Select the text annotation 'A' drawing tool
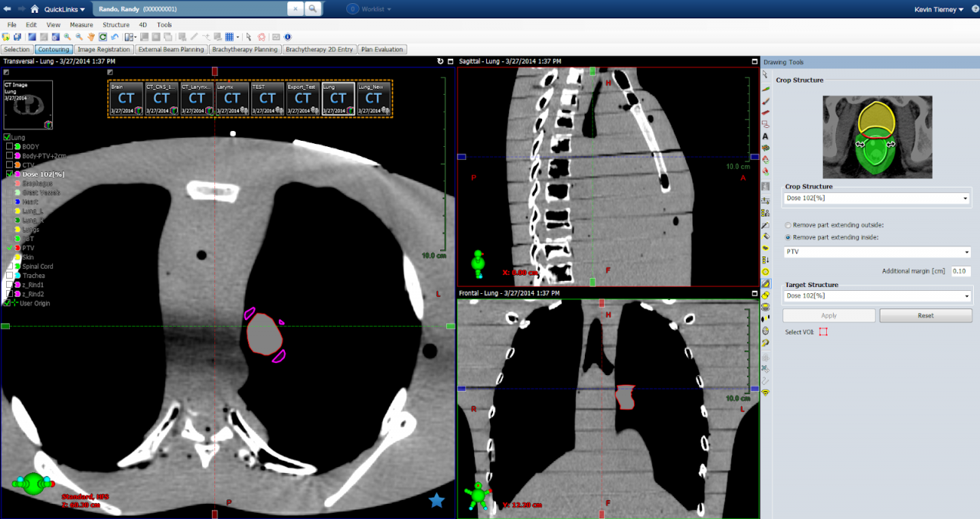Image resolution: width=980 pixels, height=519 pixels. point(765,136)
